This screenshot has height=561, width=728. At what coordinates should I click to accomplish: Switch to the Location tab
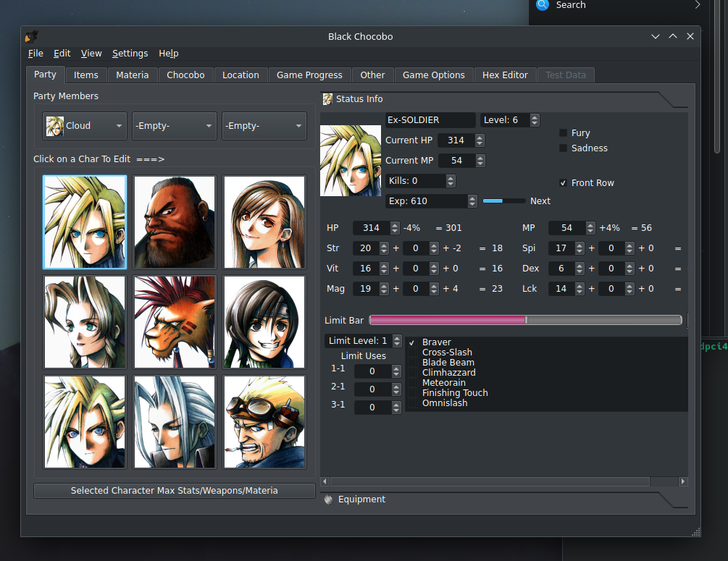[x=240, y=75]
